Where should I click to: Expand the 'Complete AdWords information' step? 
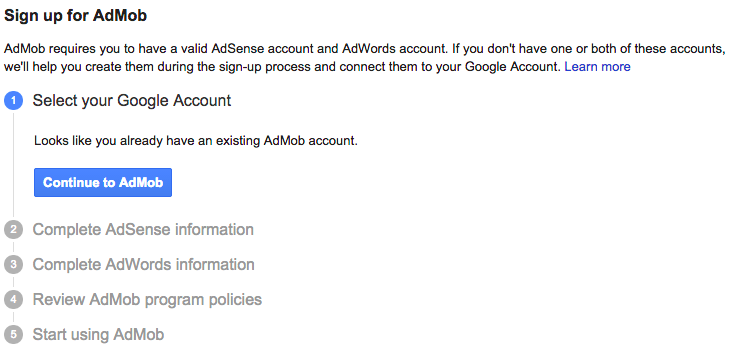tap(144, 265)
